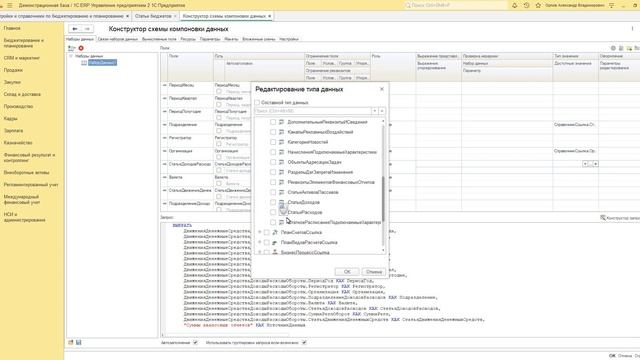Screen dimensions: 640x360
Task: Select НаборДанных1 in the data sets tree
Action: 102,62
